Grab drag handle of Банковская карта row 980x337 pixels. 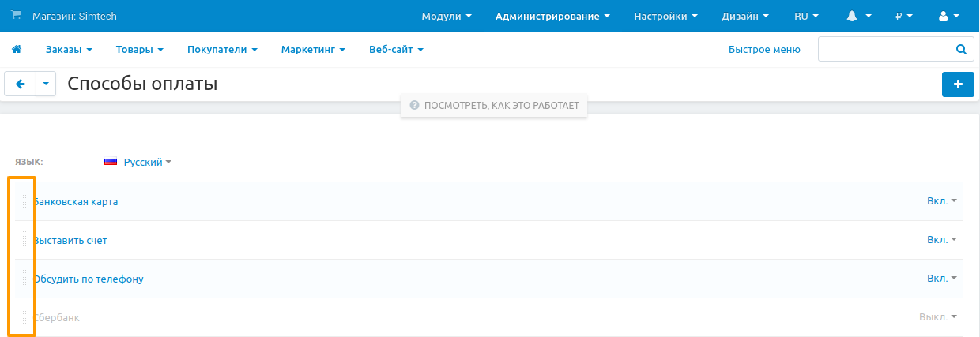click(x=24, y=201)
